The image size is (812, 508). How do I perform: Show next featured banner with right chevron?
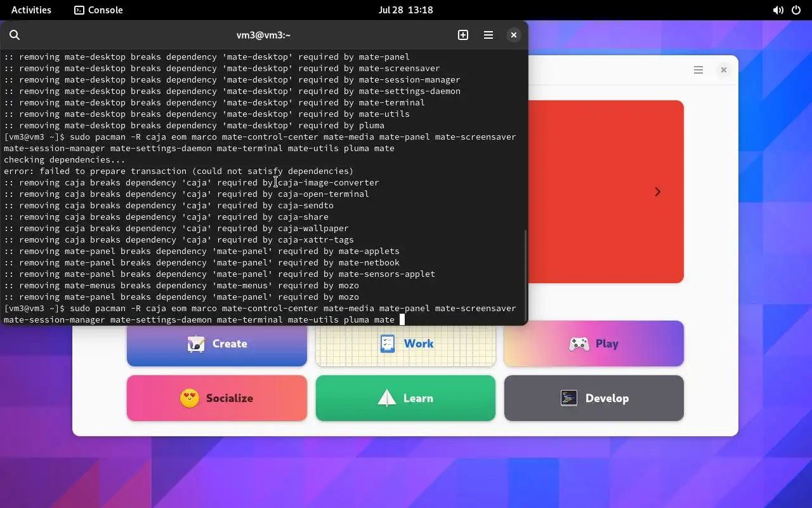point(658,192)
